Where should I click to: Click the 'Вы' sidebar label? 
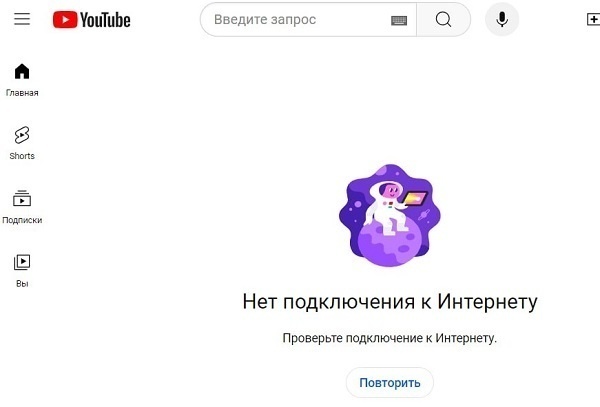[x=22, y=284]
